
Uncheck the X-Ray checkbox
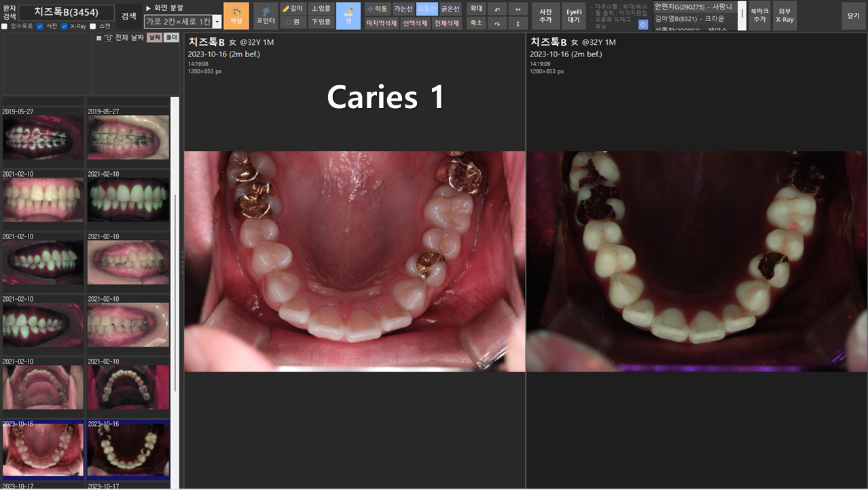pyautogui.click(x=65, y=27)
